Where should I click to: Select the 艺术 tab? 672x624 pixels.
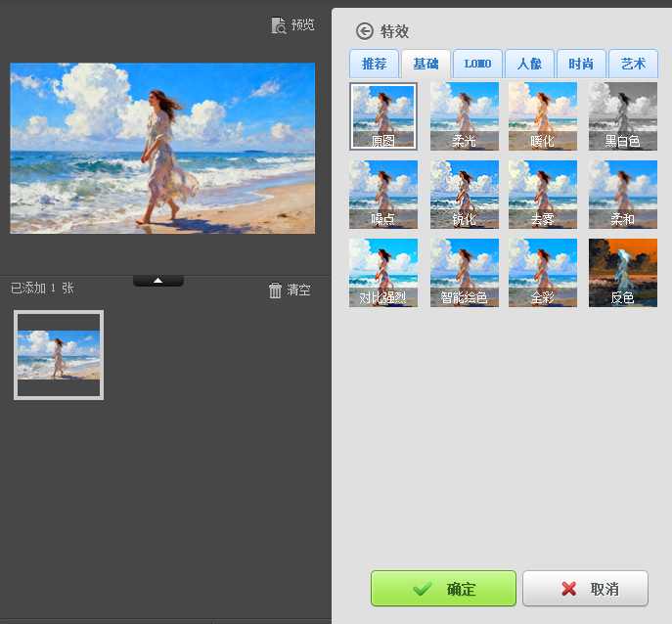click(x=633, y=64)
